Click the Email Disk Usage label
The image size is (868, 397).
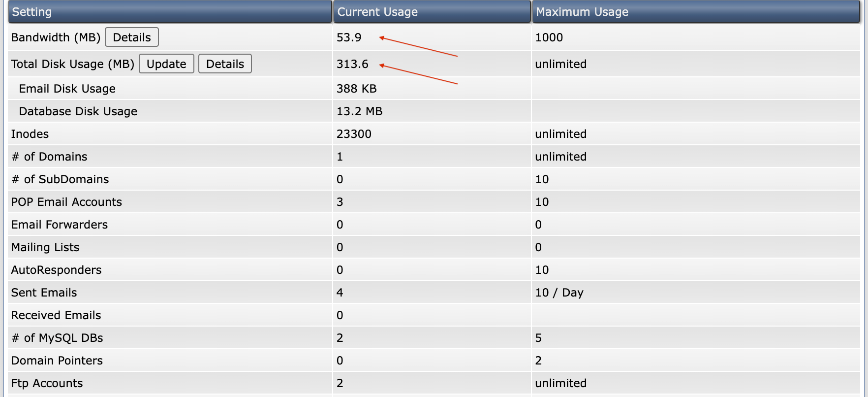click(67, 89)
